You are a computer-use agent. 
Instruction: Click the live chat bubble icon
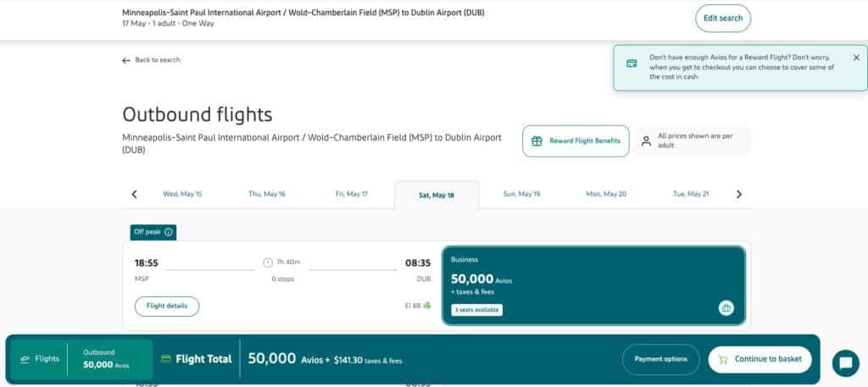[845, 363]
